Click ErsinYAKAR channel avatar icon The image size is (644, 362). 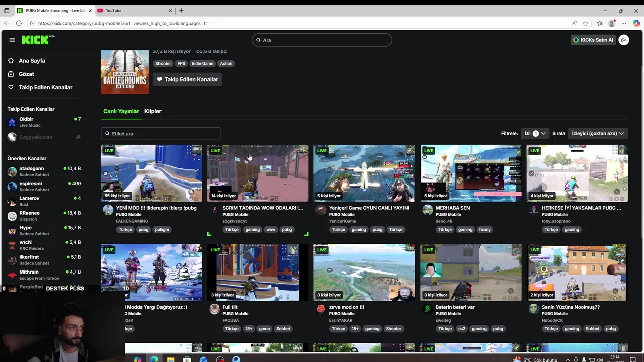[321, 309]
